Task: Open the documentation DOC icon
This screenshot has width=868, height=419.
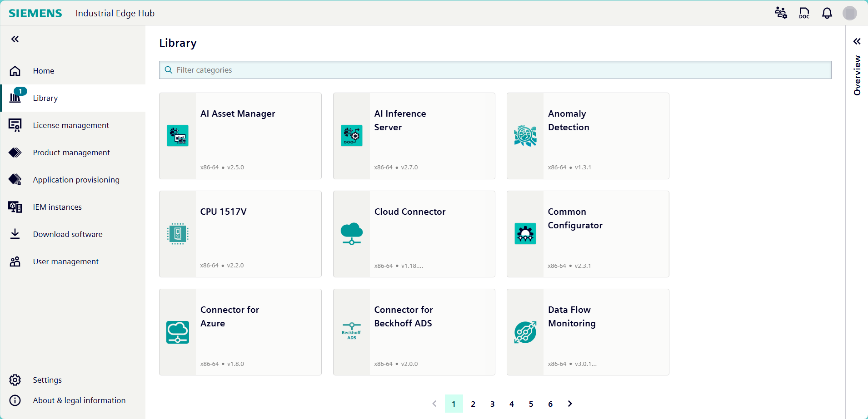Action: click(x=804, y=13)
